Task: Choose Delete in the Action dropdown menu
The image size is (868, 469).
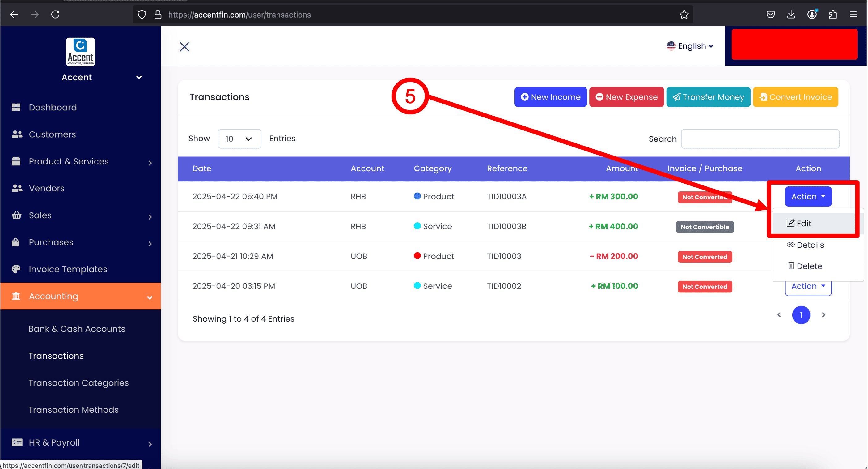Action: (x=809, y=266)
